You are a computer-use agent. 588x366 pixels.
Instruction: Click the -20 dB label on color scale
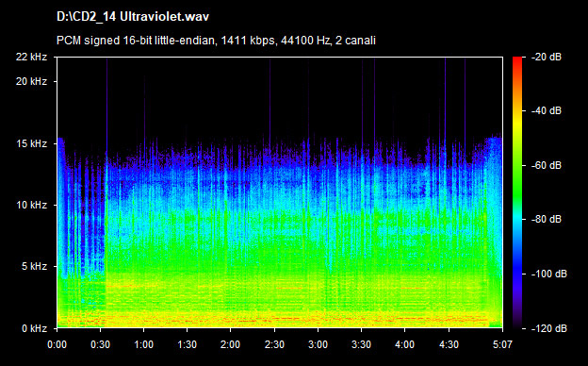coord(547,57)
